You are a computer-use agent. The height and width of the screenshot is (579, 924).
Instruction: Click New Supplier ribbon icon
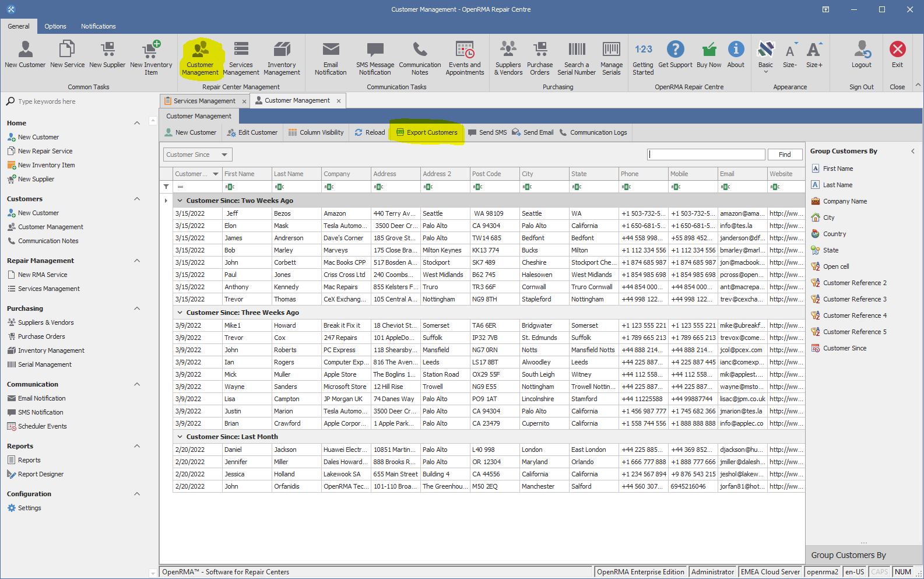point(107,55)
